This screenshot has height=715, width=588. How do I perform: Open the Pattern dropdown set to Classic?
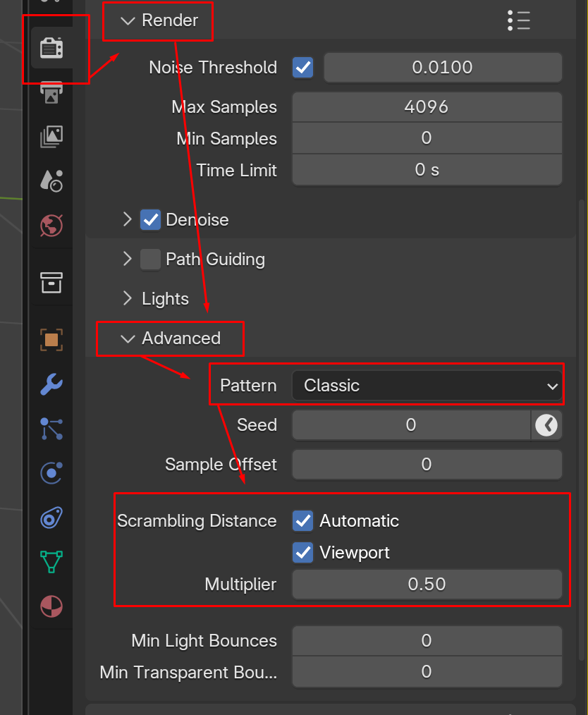click(x=427, y=386)
